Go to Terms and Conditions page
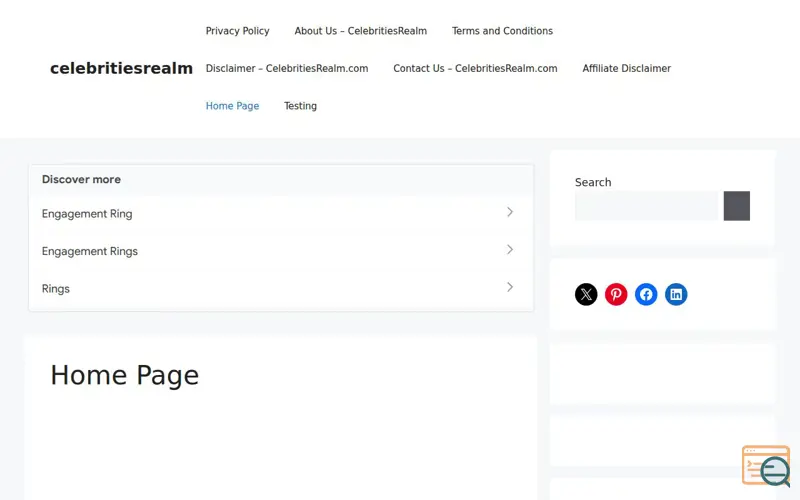 coord(502,31)
